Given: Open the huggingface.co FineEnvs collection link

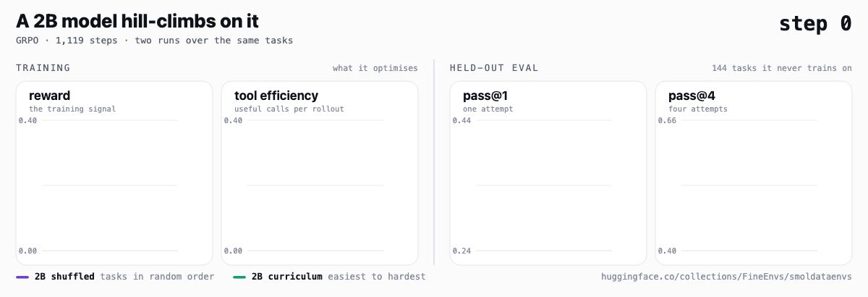Looking at the screenshot, I should [x=726, y=277].
